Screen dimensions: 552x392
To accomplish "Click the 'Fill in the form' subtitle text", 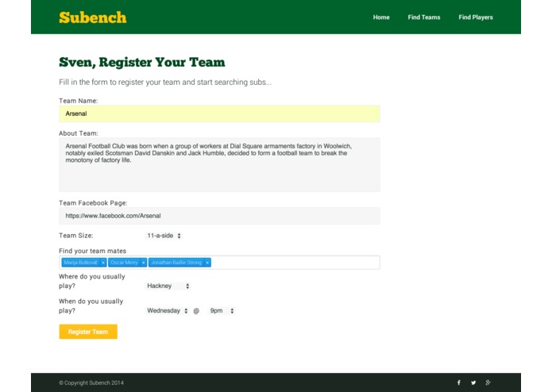I will 165,82.
